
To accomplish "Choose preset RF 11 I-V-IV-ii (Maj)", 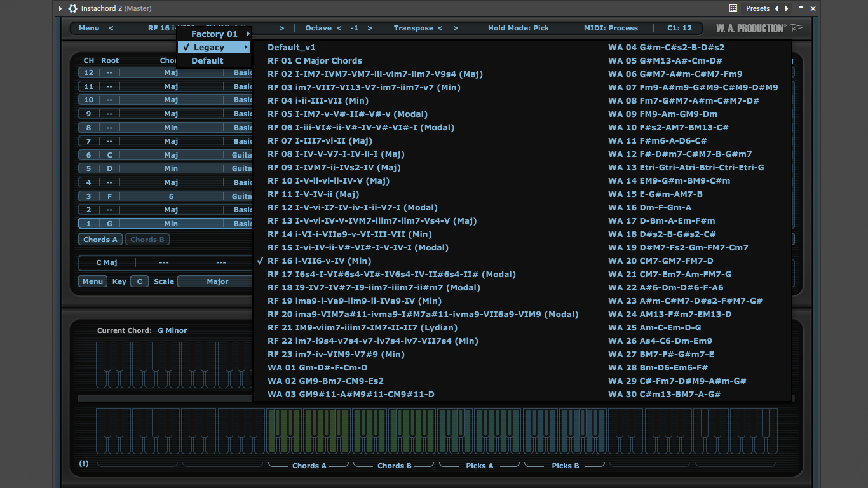I will click(x=313, y=194).
